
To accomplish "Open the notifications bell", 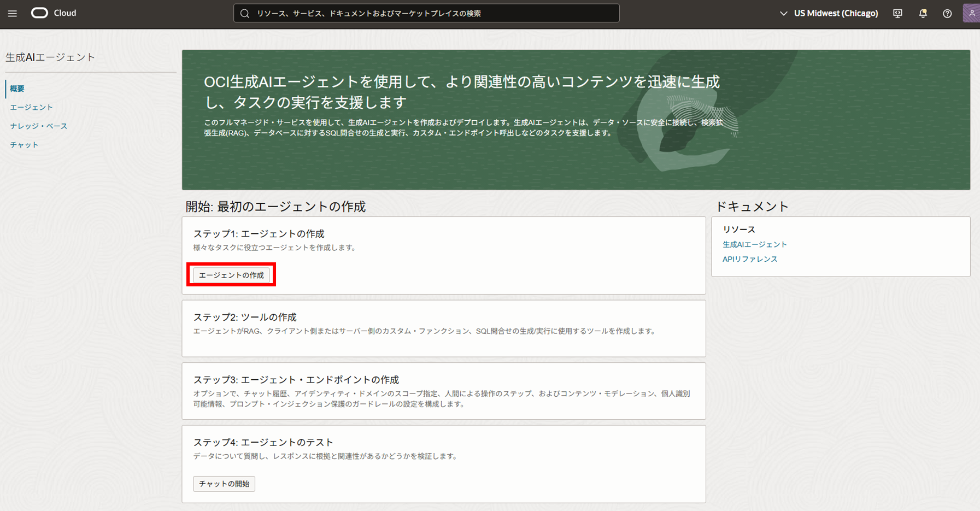I will (x=923, y=13).
